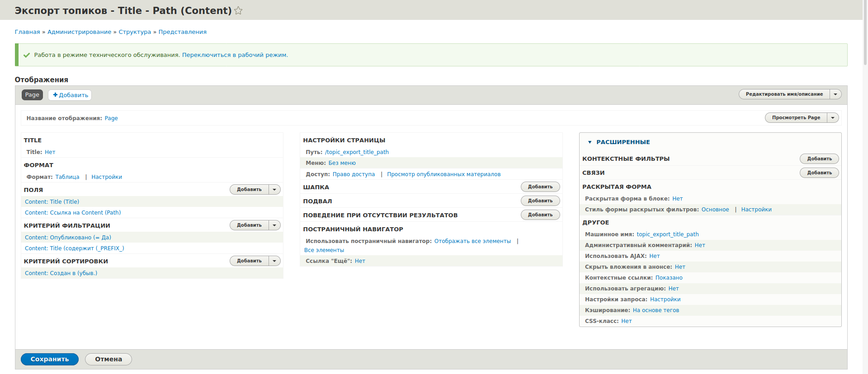The height and width of the screenshot is (374, 868).
Task: Open Администрирование breadcrumb link
Action: 79,32
